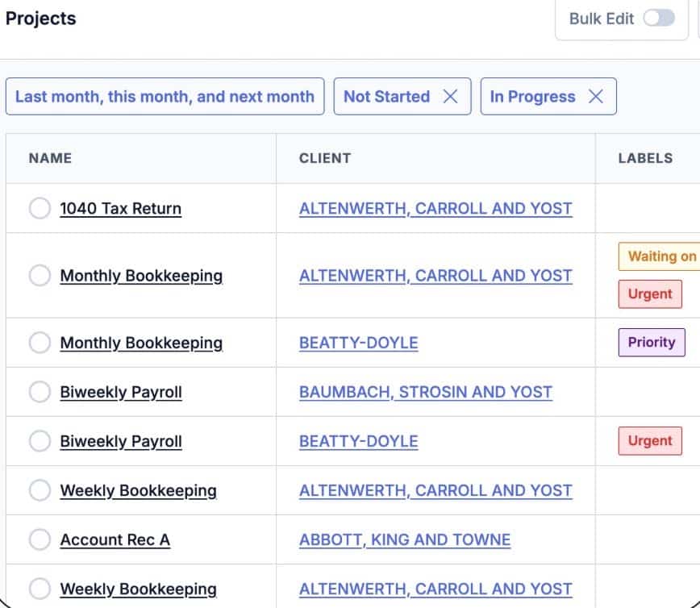Enable the Bulk Edit toggle
This screenshot has height=608, width=700.
coord(658,18)
